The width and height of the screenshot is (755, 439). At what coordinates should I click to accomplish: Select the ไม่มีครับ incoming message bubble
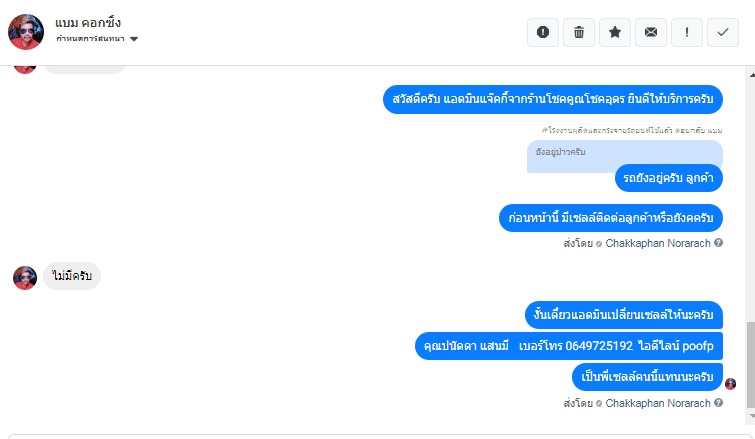(72, 275)
